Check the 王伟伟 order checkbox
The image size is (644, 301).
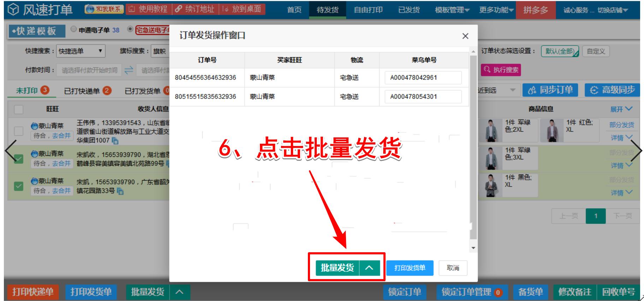coord(18,131)
